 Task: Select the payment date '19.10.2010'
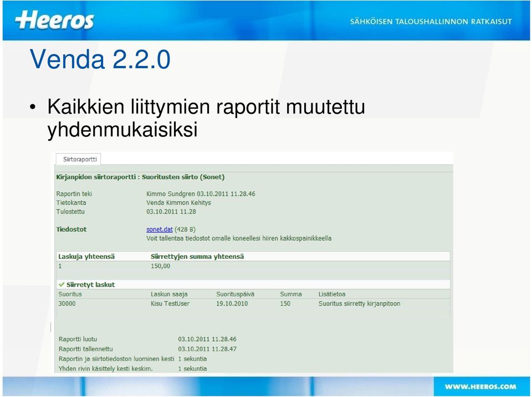pos(232,304)
